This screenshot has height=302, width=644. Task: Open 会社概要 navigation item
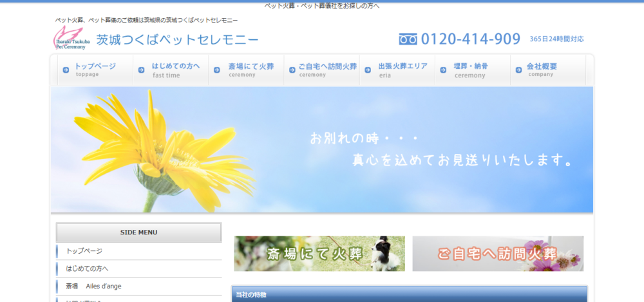click(548, 70)
